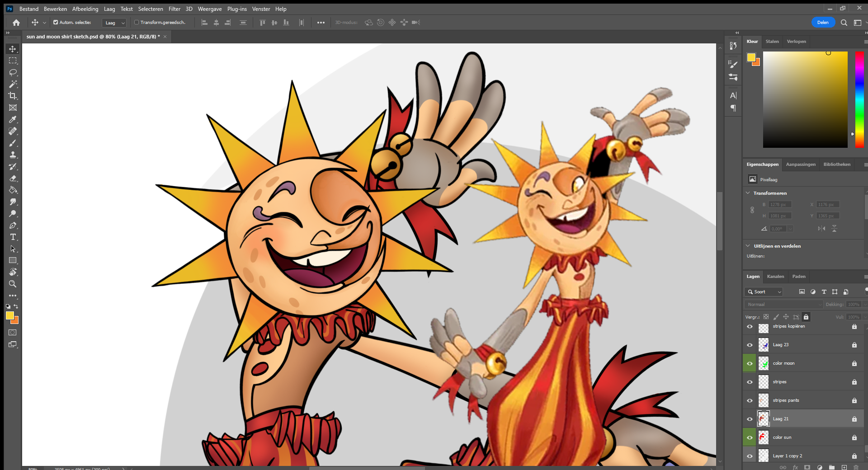Open the search magnifier icon top right
The image size is (868, 470).
click(x=844, y=23)
